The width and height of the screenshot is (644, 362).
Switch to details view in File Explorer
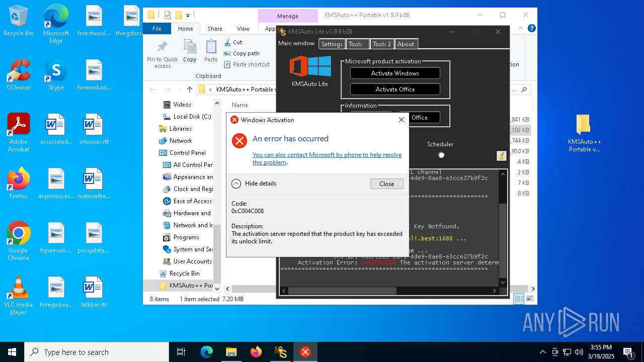click(519, 299)
